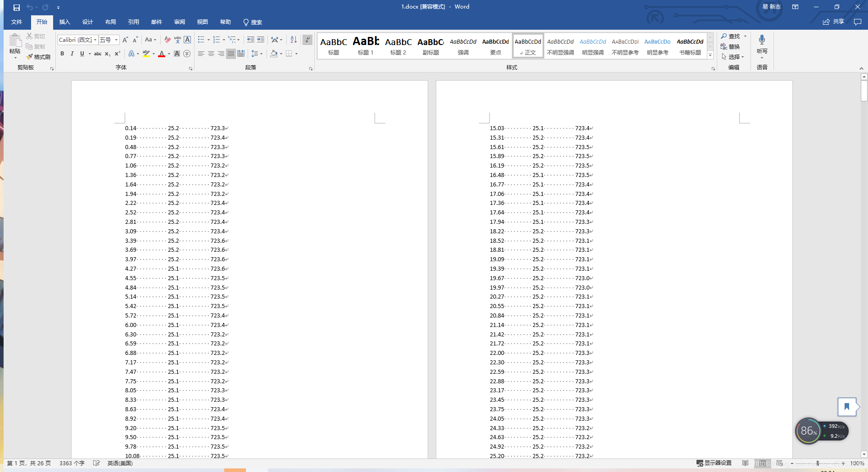Increase indent icon in paragraph group
868x472 pixels.
[x=261, y=40]
